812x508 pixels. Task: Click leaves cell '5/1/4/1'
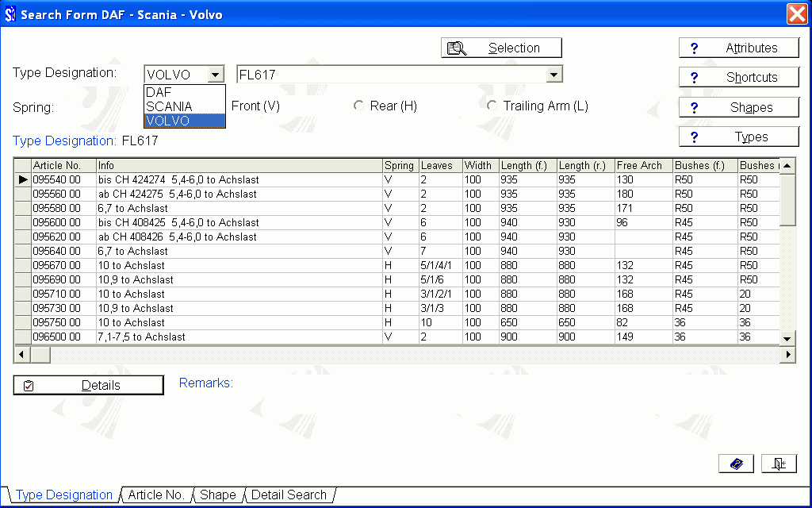(440, 265)
